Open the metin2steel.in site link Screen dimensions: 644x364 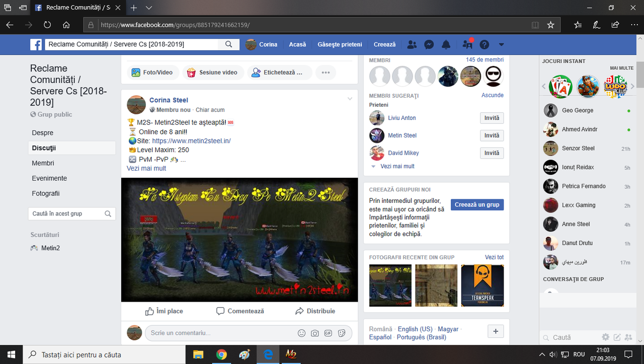[x=191, y=141]
